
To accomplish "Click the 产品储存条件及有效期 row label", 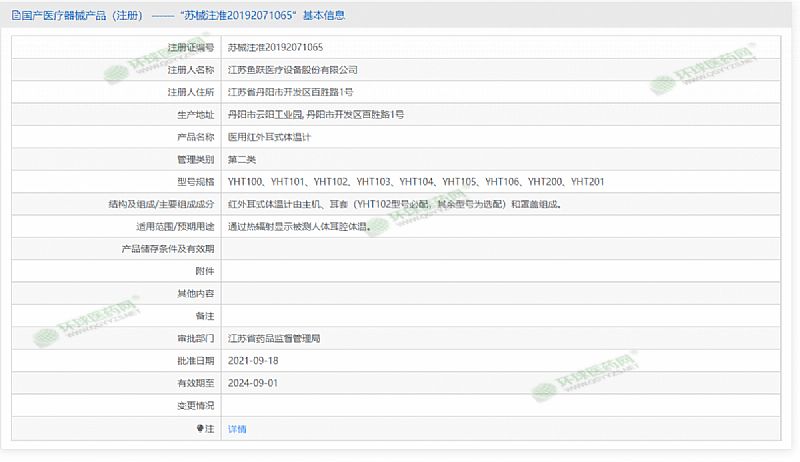I will pos(168,249).
